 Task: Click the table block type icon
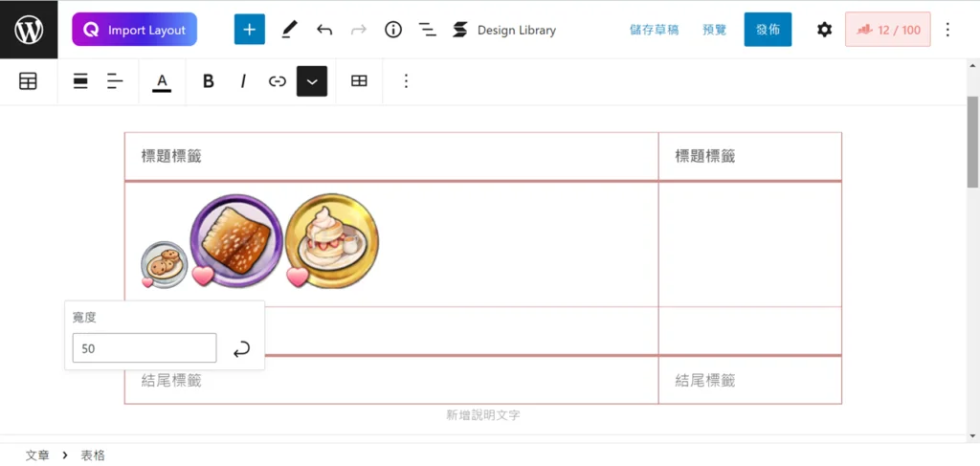[x=28, y=81]
